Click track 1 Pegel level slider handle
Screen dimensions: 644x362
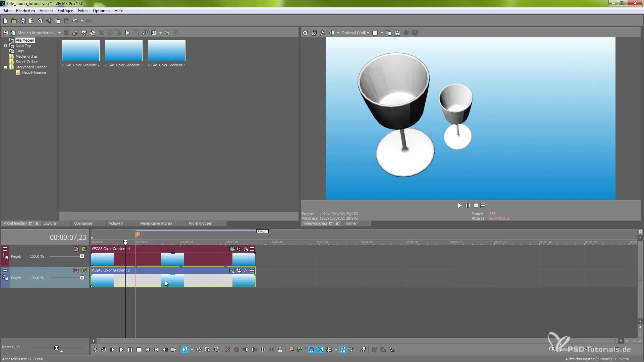[x=82, y=256]
